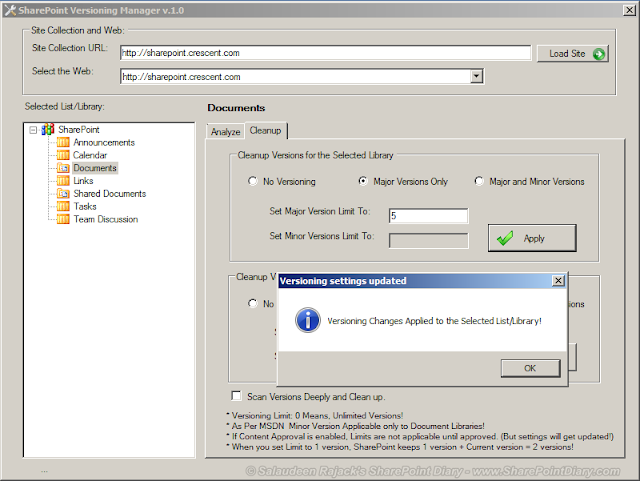Select Major Versions Only option
This screenshot has width=640, height=481.
point(363,181)
